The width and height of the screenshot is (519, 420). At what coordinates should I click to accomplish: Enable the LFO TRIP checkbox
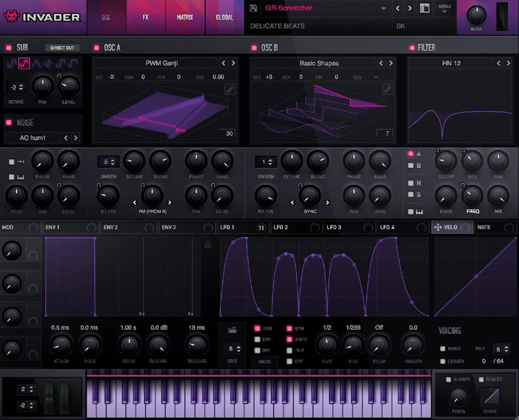tap(289, 350)
